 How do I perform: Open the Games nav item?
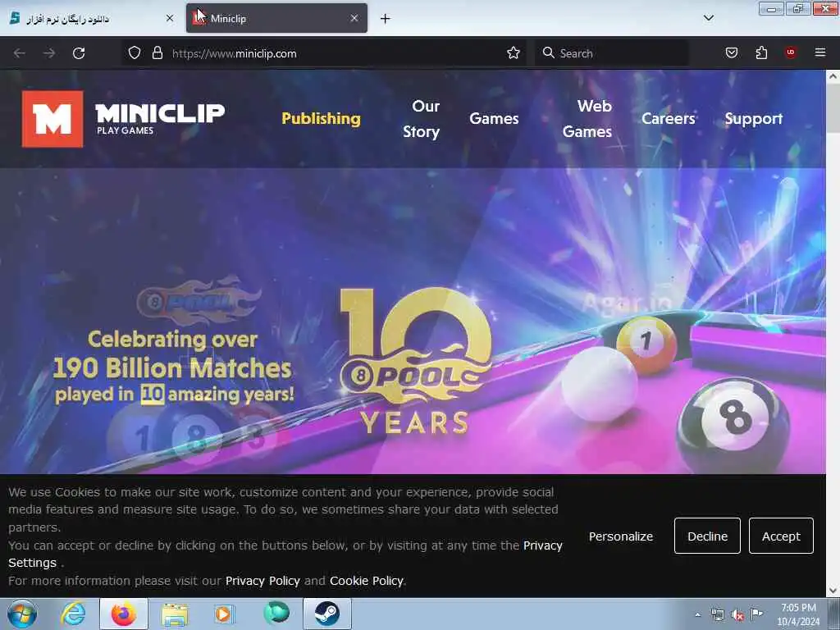(x=494, y=118)
